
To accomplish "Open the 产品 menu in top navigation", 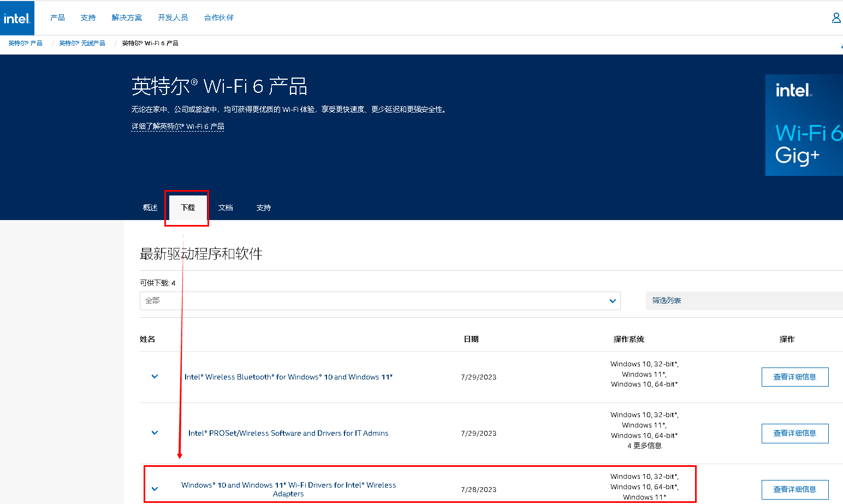I will 57,17.
